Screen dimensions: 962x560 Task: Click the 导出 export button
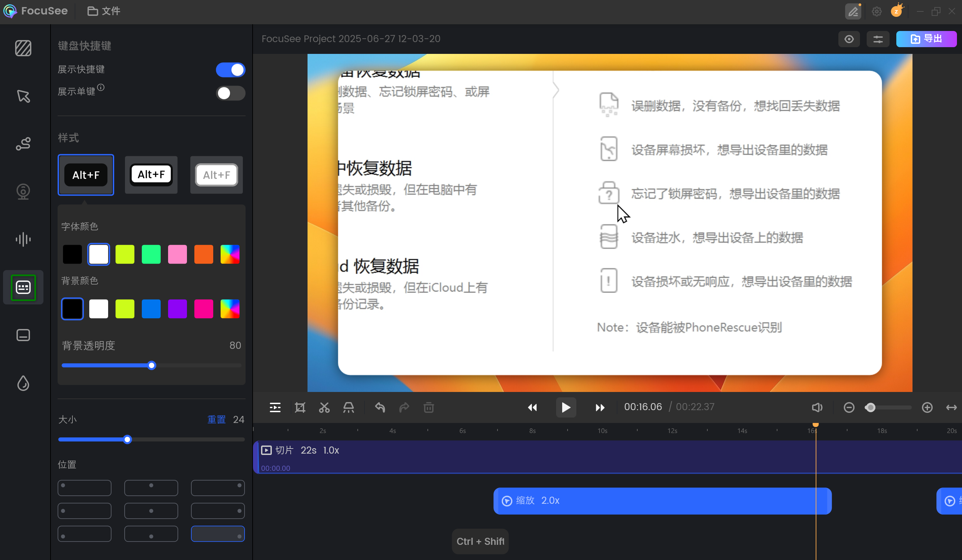tap(926, 39)
